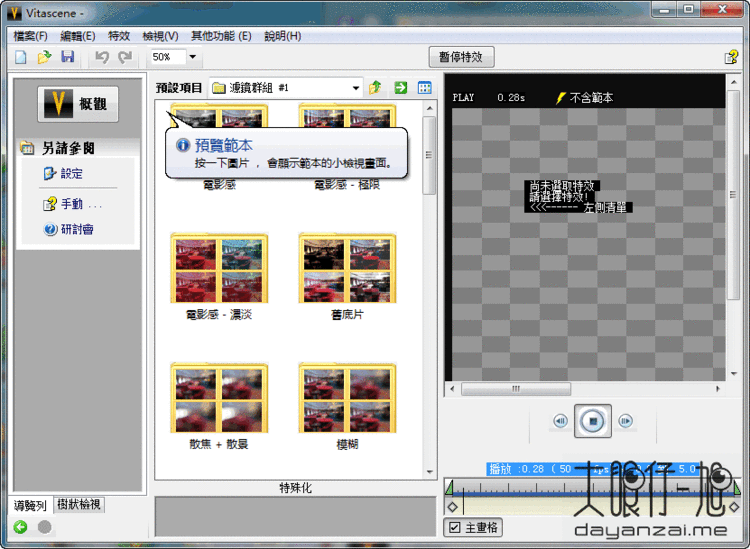Click the green back arrow at bottom left
The width and height of the screenshot is (750, 549).
pos(21,527)
